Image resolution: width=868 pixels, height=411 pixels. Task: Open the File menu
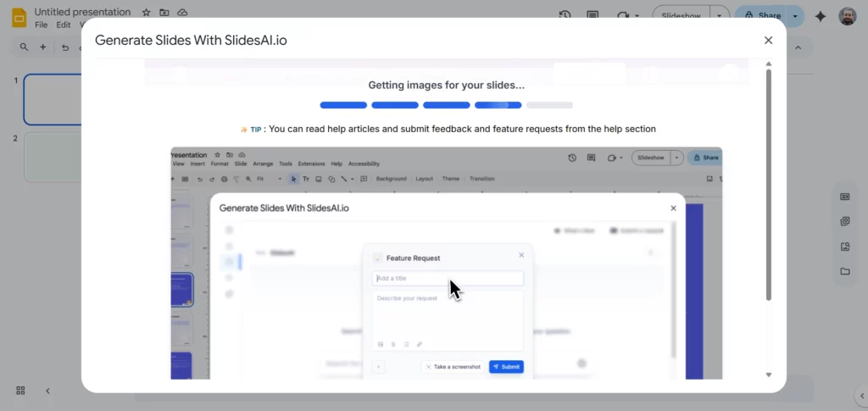tap(42, 25)
